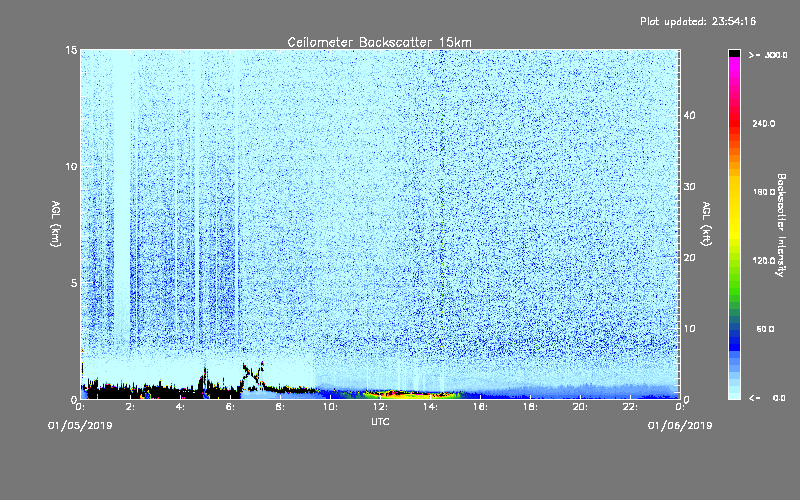Click the start date "01/05/2019"
The width and height of the screenshot is (800, 500).
[80, 426]
